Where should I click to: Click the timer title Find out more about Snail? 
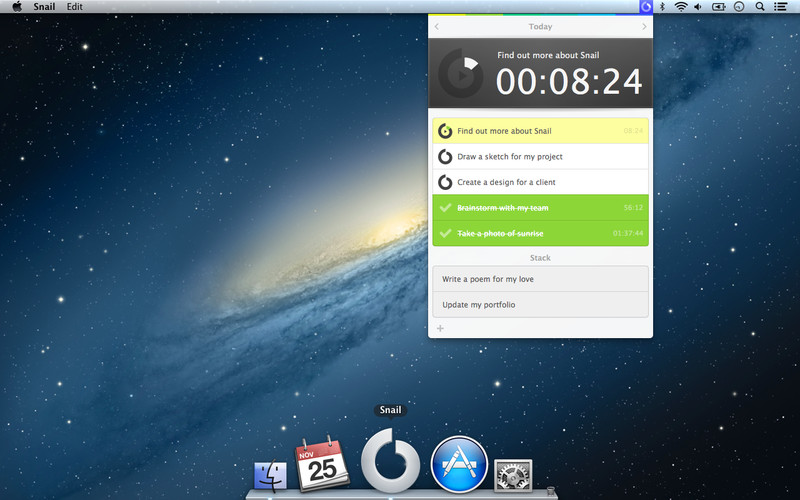[548, 55]
